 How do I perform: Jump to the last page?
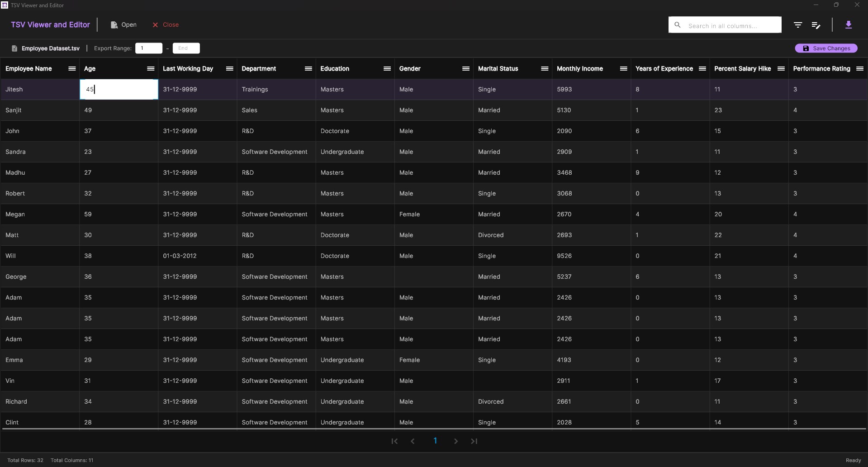click(x=474, y=441)
